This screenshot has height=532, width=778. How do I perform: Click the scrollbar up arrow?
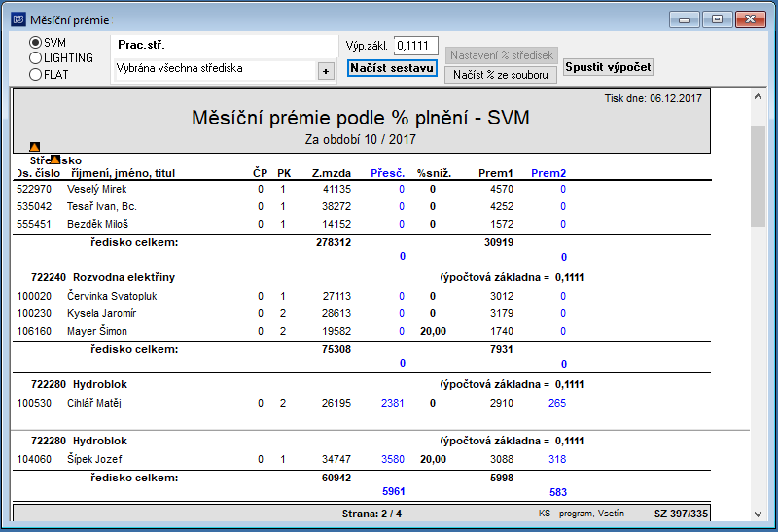coord(758,97)
